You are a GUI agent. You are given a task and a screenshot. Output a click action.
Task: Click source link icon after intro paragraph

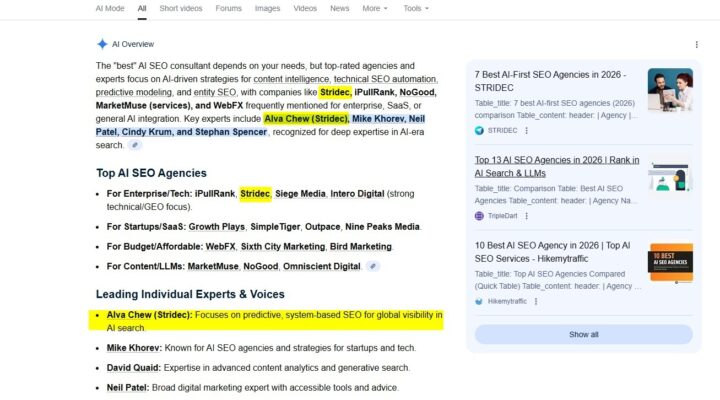coord(135,145)
